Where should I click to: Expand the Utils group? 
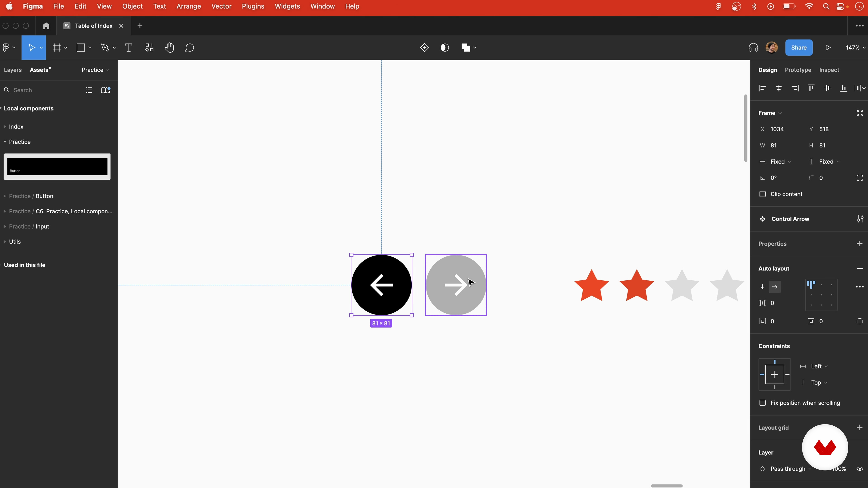[x=5, y=242]
